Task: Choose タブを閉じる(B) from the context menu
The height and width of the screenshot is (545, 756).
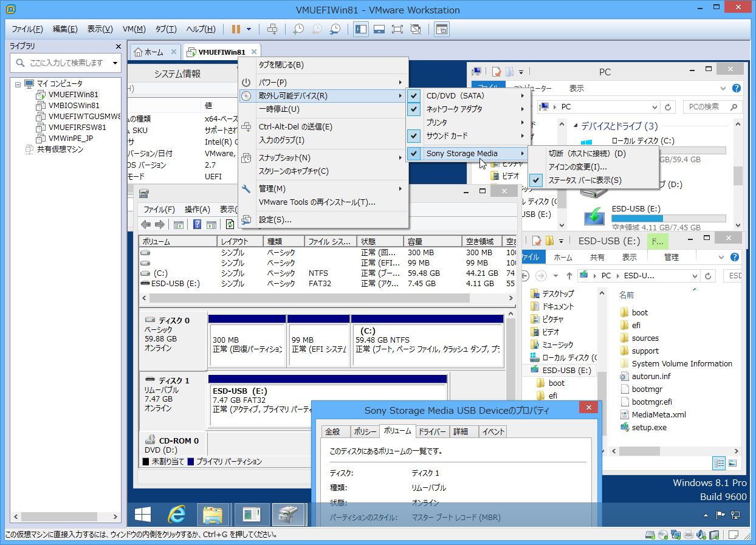Action: (323, 65)
